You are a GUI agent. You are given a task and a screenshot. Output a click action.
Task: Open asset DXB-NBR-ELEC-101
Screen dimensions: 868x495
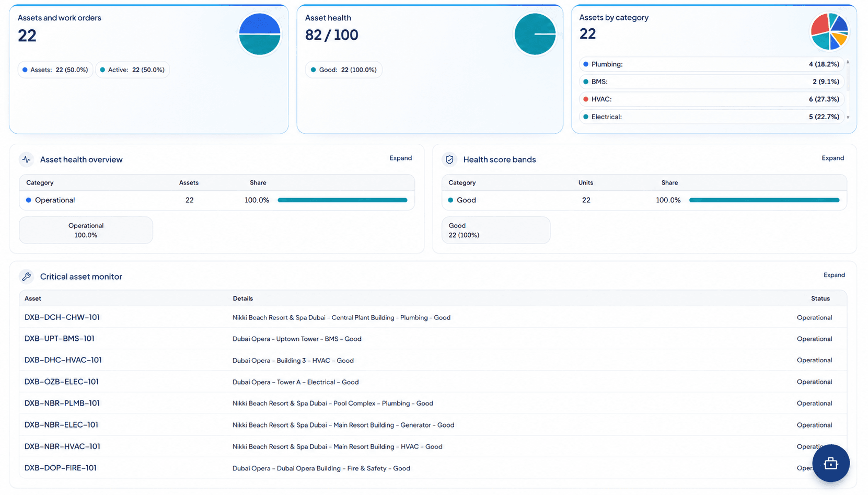[x=61, y=425]
